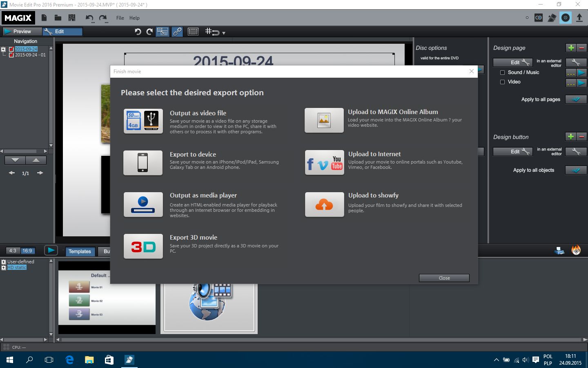
Task: Enable the Sound / Music checkbox
Action: pyautogui.click(x=503, y=72)
